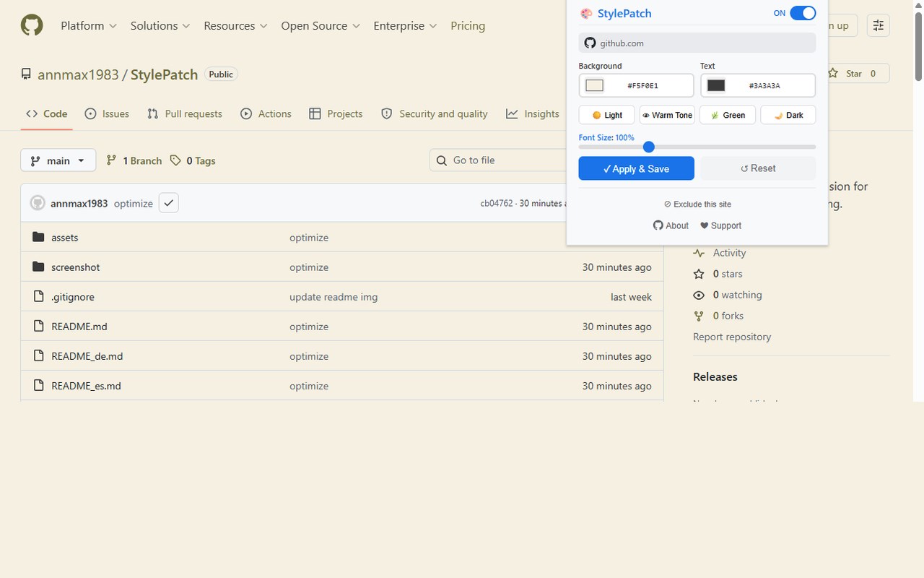Click the Background hex code field

(x=642, y=85)
